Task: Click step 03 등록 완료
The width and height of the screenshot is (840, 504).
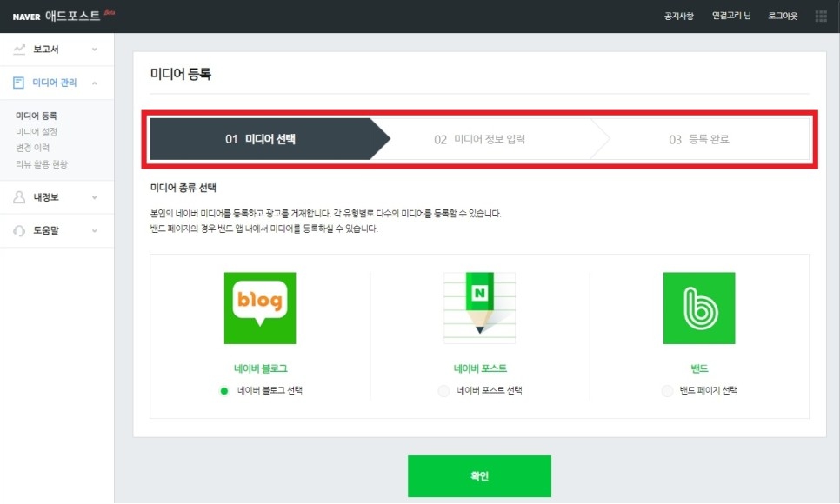Action: coord(698,139)
